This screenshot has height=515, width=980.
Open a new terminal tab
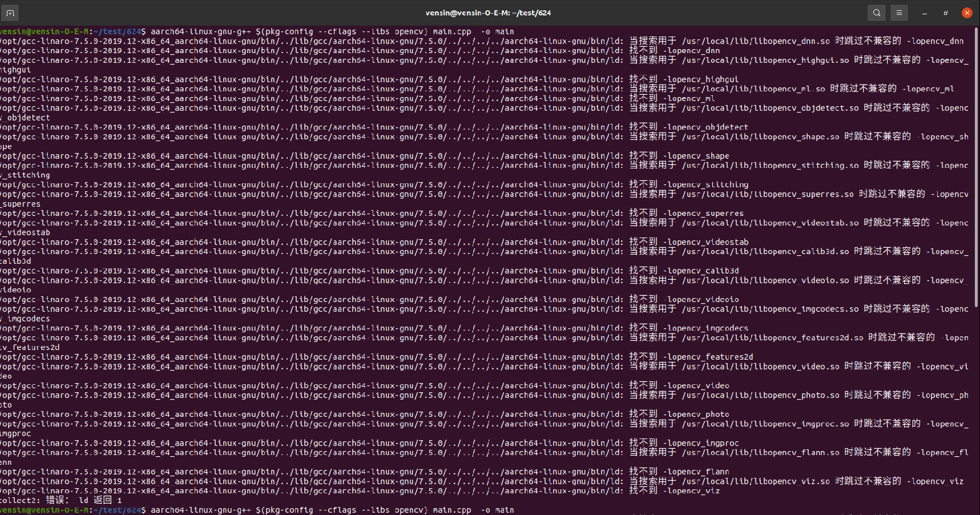(10, 12)
